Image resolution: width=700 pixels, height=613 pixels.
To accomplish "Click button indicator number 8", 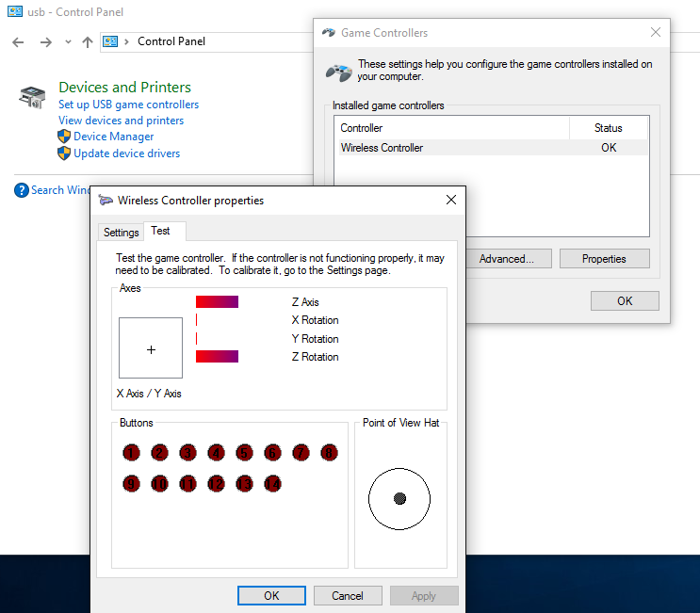I will [329, 453].
